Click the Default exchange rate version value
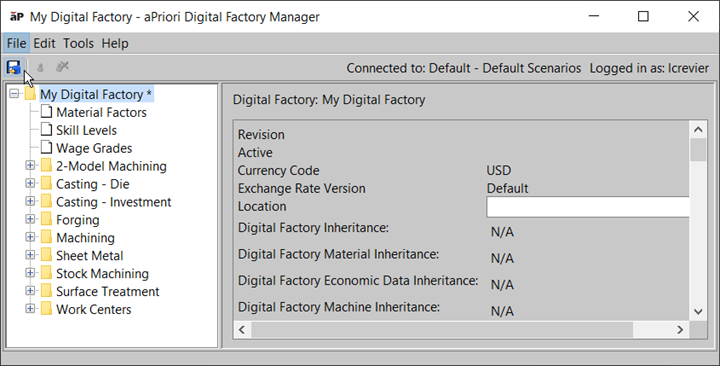The height and width of the screenshot is (366, 720). click(507, 188)
